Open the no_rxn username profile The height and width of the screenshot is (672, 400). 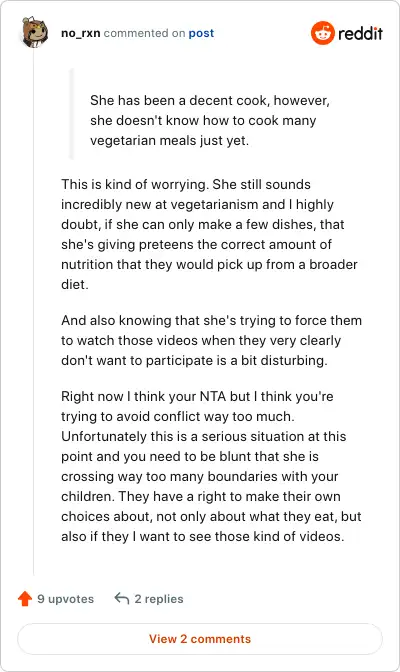click(81, 33)
